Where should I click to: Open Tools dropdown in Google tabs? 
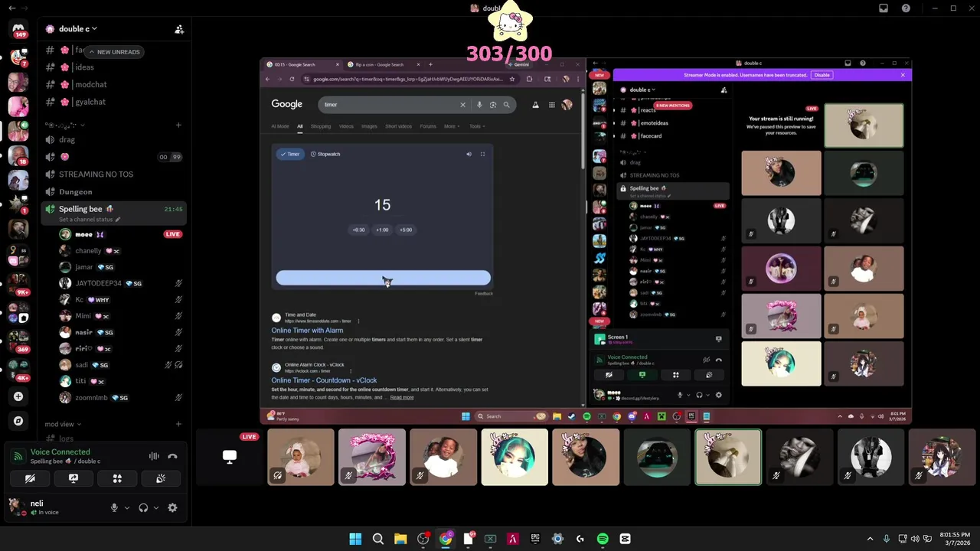[x=477, y=126]
